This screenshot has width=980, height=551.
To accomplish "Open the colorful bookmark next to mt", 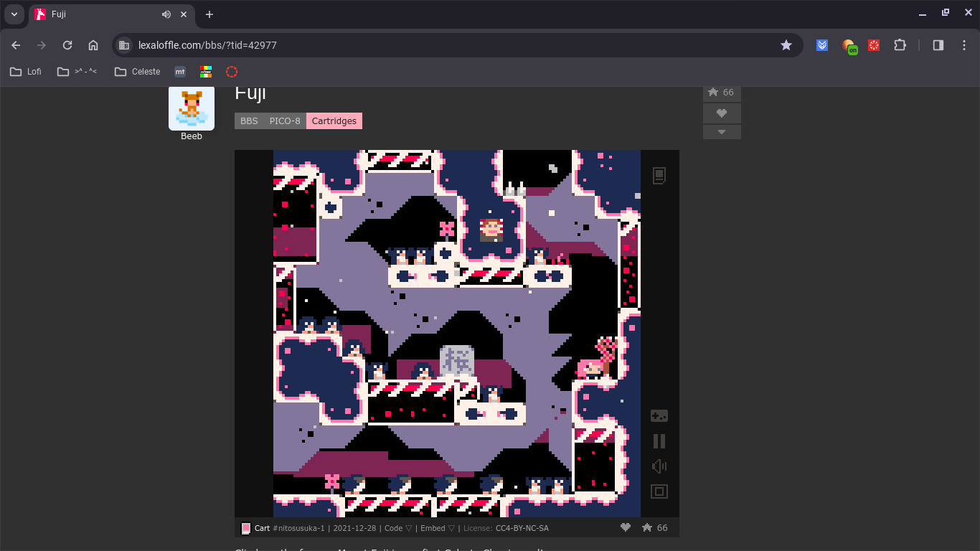I will (206, 72).
